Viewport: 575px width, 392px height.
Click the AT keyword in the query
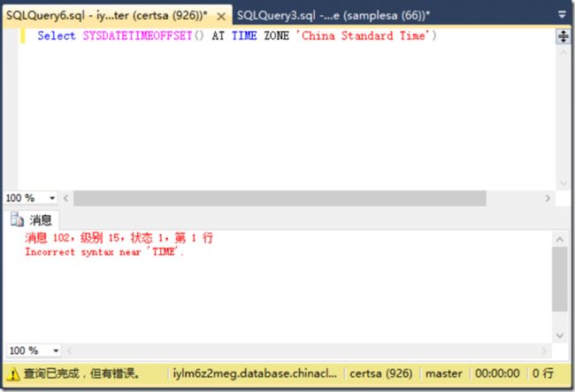(218, 36)
